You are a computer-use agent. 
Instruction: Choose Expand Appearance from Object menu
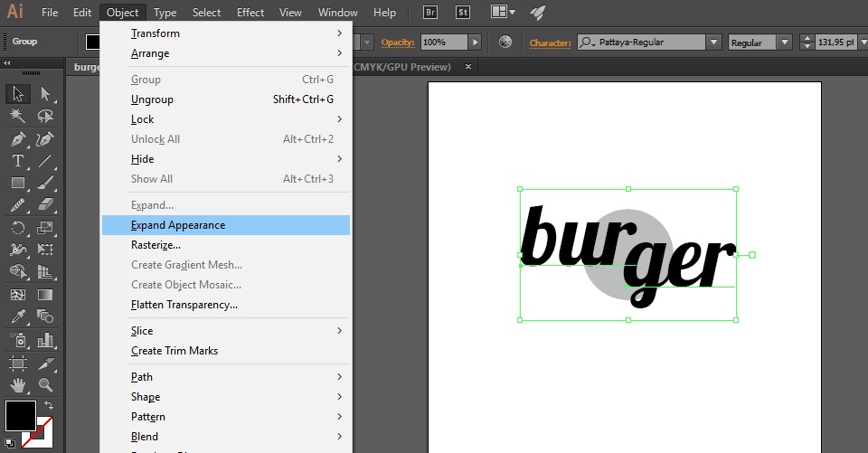pos(178,225)
